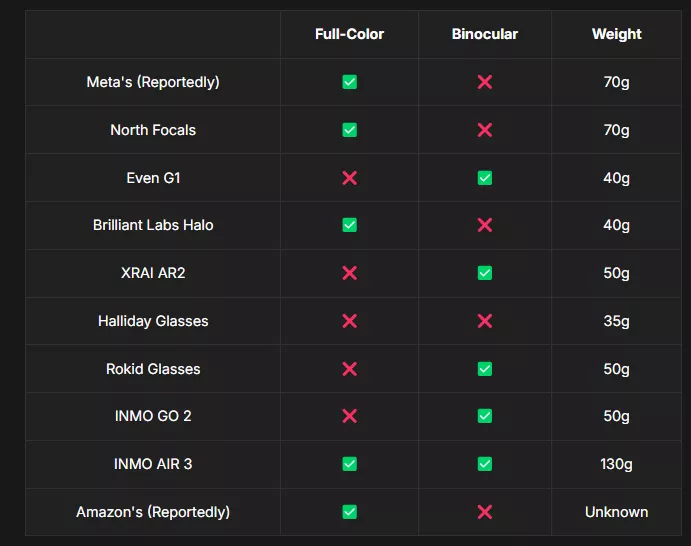Select the INMO AIR 3 row label
This screenshot has height=546, width=691.
[x=153, y=464]
